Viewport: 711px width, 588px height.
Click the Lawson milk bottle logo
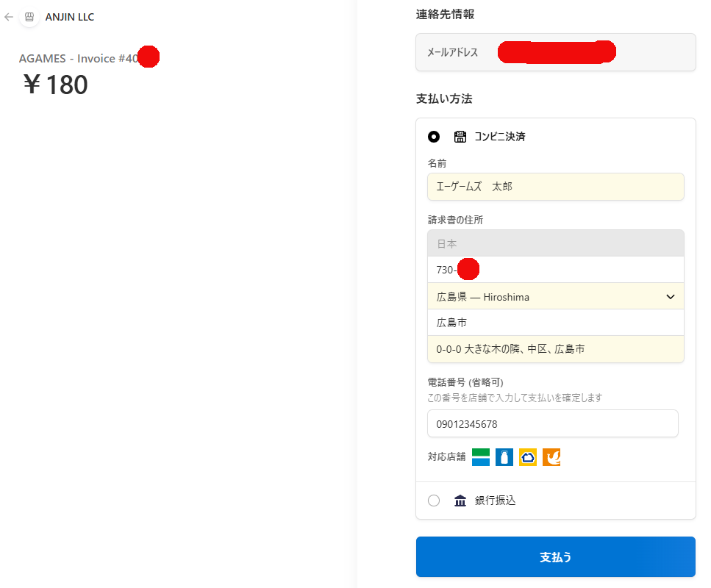pos(504,457)
